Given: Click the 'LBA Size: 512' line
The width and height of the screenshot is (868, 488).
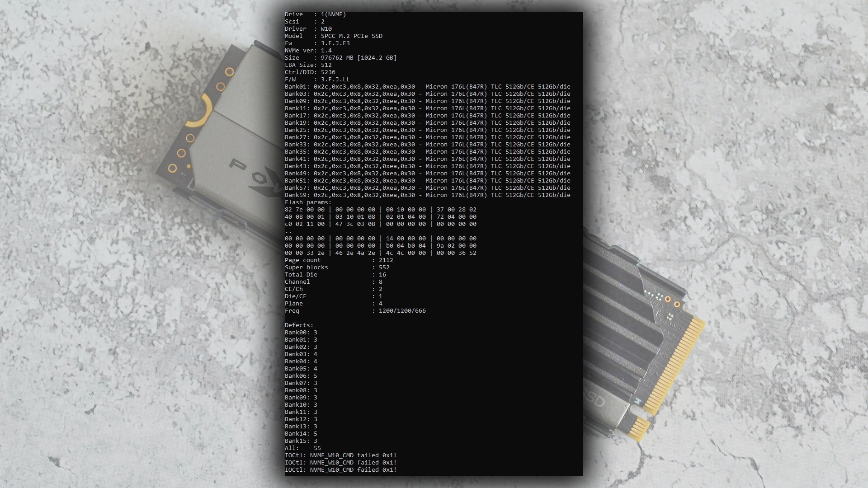Looking at the screenshot, I should [308, 65].
